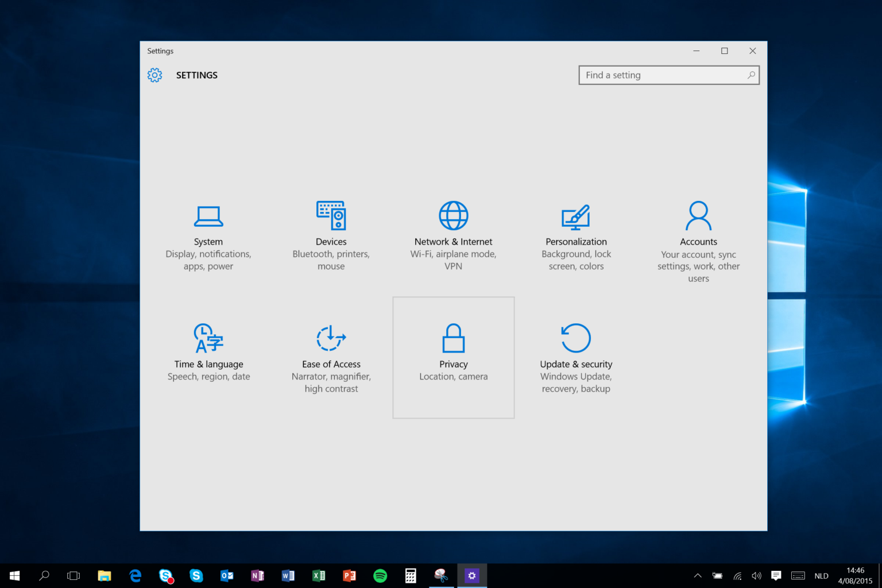This screenshot has height=588, width=882.
Task: Switch the NLD input language indicator
Action: [x=821, y=575]
